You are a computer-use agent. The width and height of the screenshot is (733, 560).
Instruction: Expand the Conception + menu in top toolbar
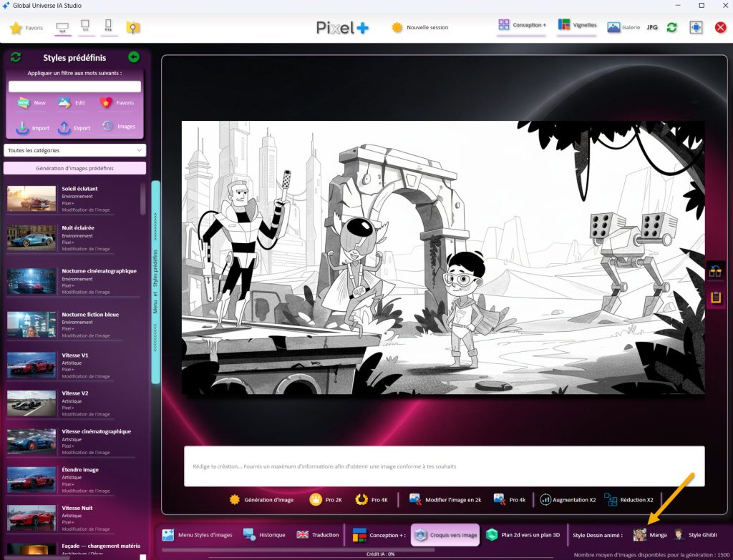[522, 26]
